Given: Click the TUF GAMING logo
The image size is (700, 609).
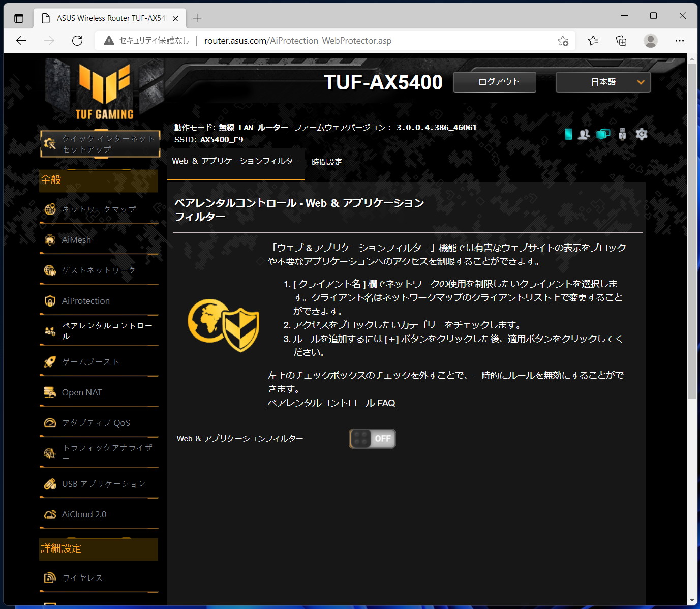Looking at the screenshot, I should point(104,92).
